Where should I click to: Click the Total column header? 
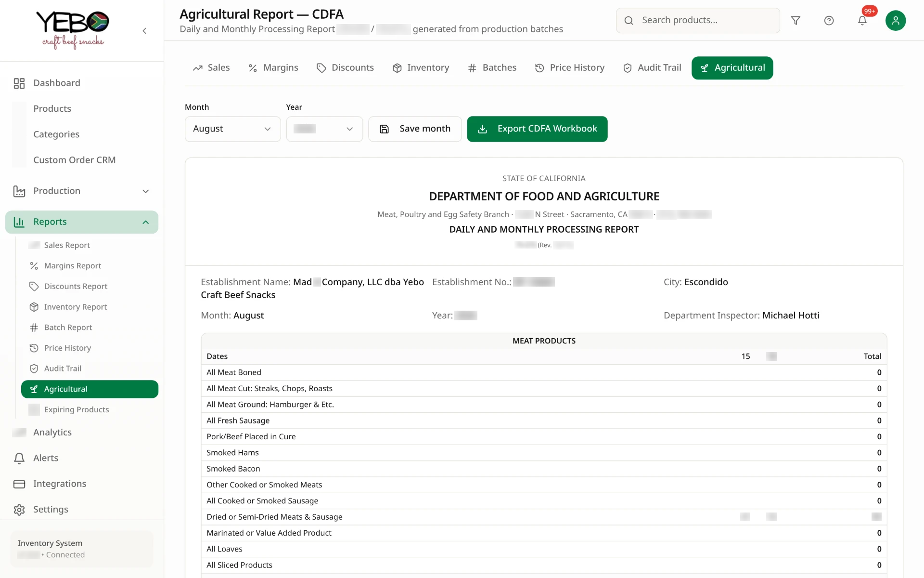click(x=872, y=356)
